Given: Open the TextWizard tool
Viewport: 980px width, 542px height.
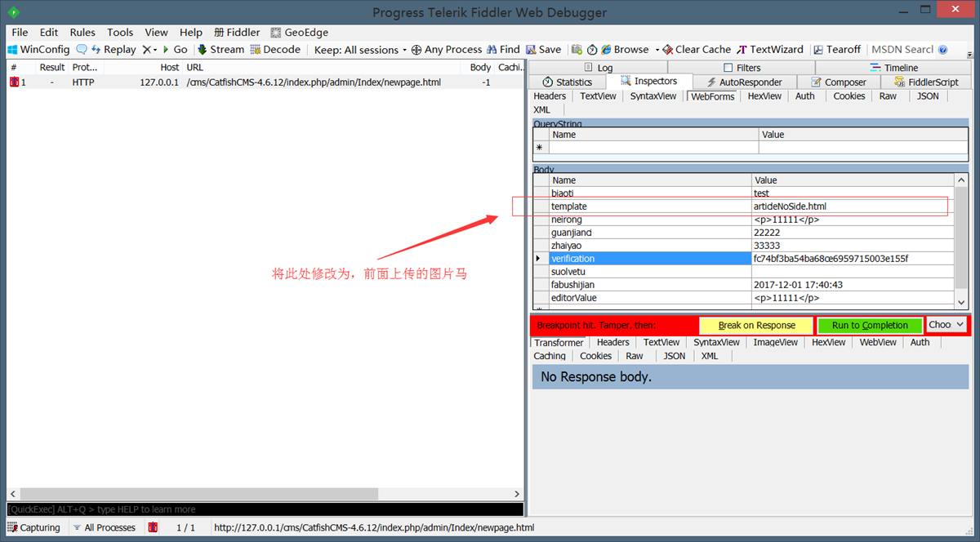Looking at the screenshot, I should tap(770, 49).
